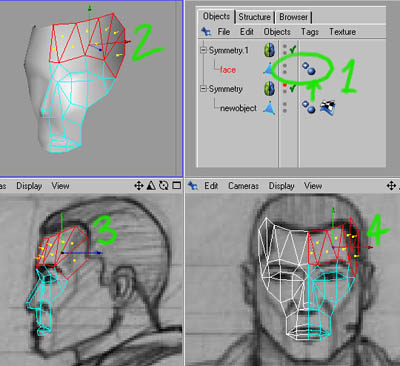Click the zoom-camera icon in the side viewport header

(151, 185)
